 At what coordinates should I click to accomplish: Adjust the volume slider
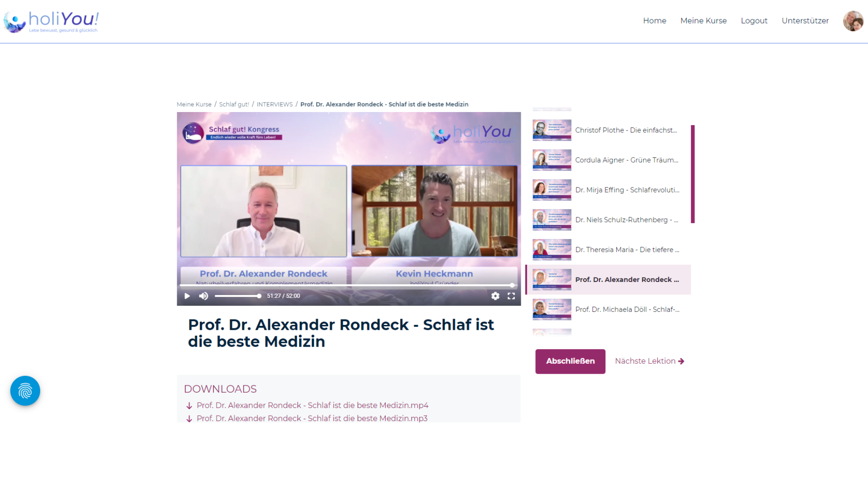[x=237, y=296]
